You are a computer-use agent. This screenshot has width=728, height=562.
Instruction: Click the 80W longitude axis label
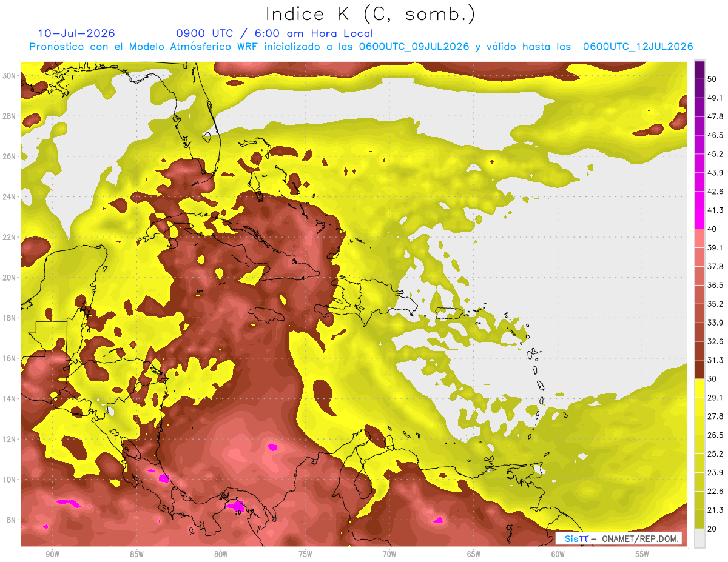(x=221, y=554)
